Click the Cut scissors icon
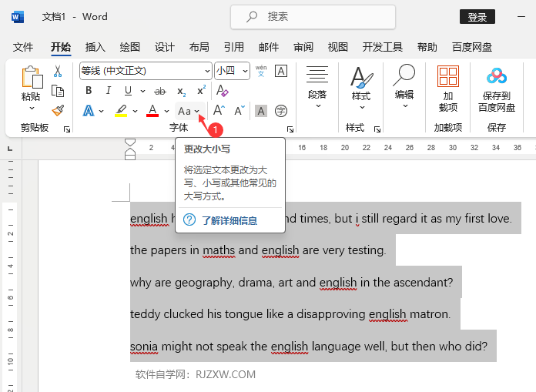The image size is (536, 392). tap(58, 71)
